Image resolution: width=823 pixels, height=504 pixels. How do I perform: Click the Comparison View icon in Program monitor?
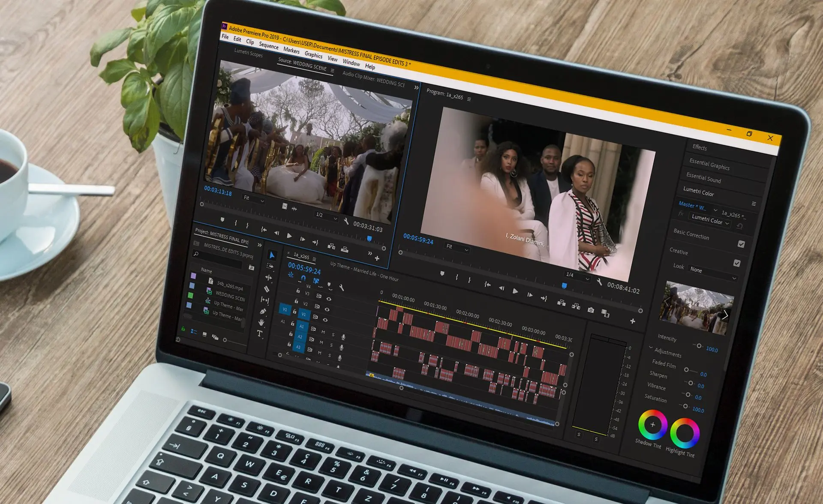pyautogui.click(x=605, y=313)
